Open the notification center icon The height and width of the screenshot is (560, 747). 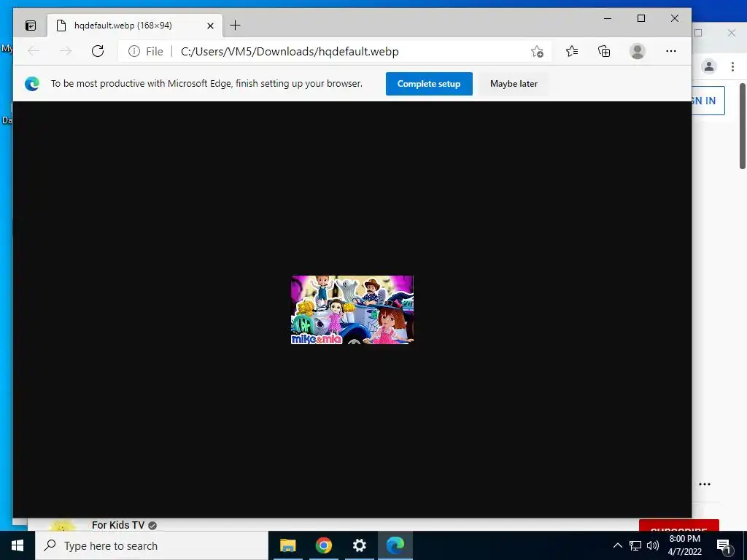(x=724, y=547)
